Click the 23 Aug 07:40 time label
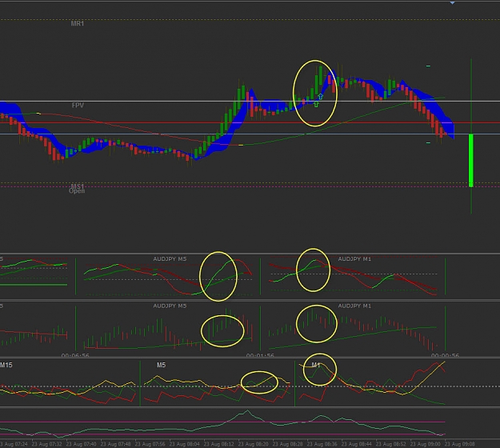The height and width of the screenshot is (448, 500). pos(81,443)
